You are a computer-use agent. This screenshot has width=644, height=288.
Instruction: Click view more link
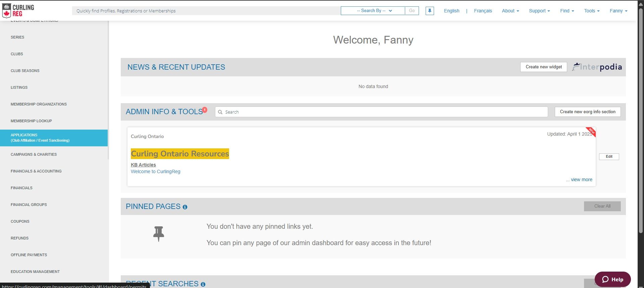582,179
